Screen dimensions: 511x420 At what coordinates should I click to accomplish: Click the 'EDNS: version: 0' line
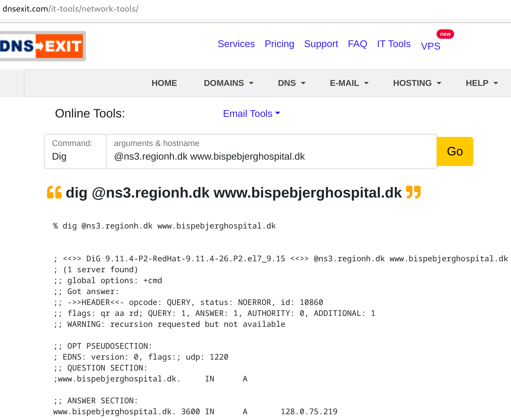pos(141,357)
